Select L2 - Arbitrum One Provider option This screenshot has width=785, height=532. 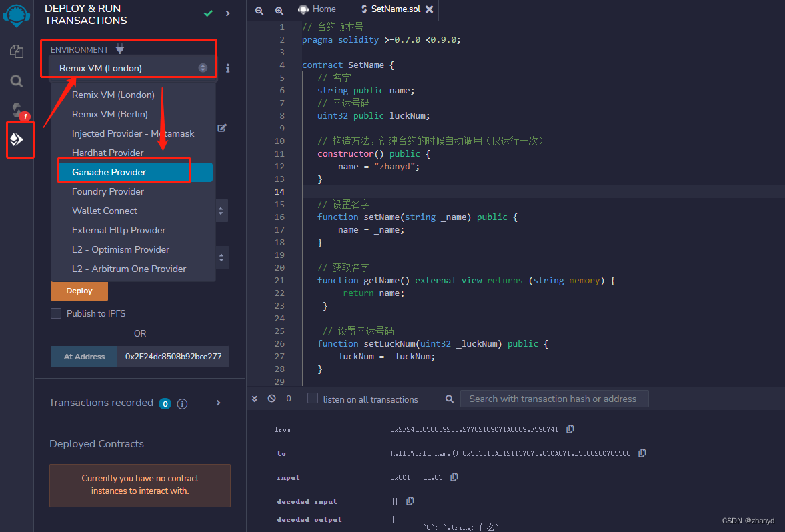click(133, 269)
